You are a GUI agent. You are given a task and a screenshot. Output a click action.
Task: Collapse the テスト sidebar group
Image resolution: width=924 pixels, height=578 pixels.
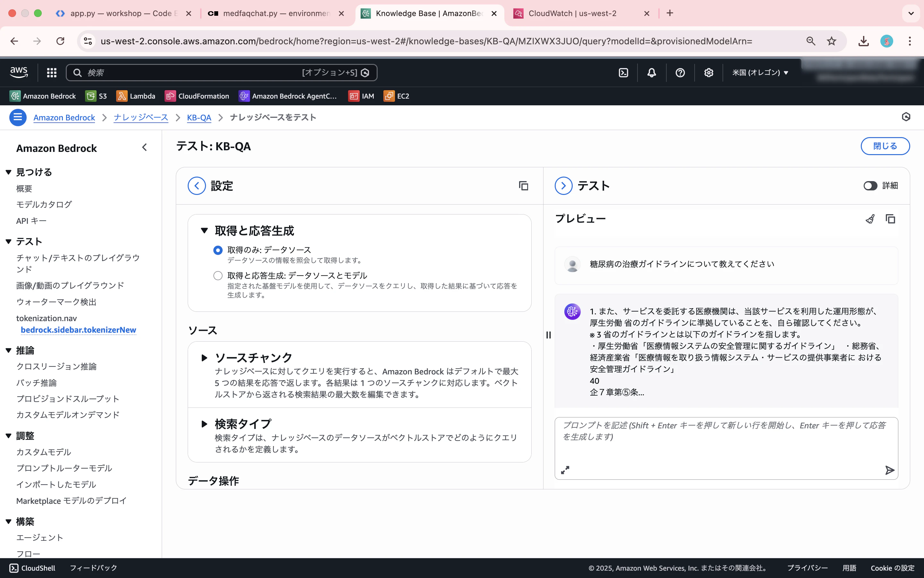point(8,241)
